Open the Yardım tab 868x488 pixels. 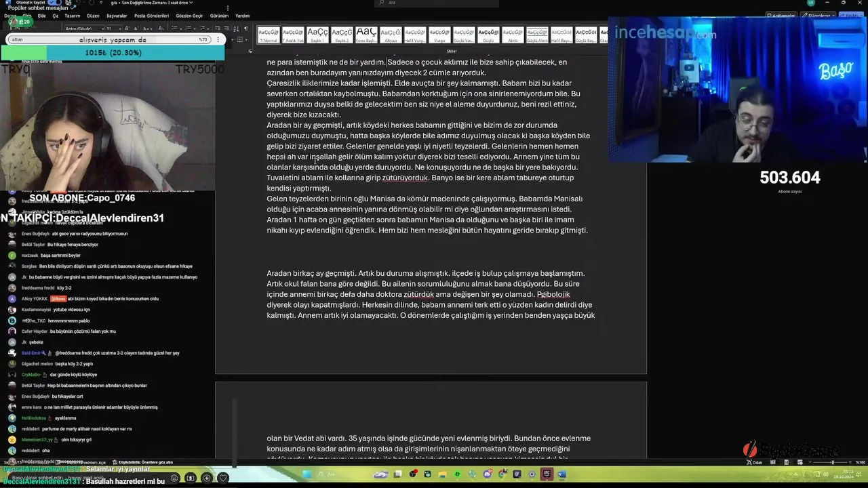pos(242,16)
